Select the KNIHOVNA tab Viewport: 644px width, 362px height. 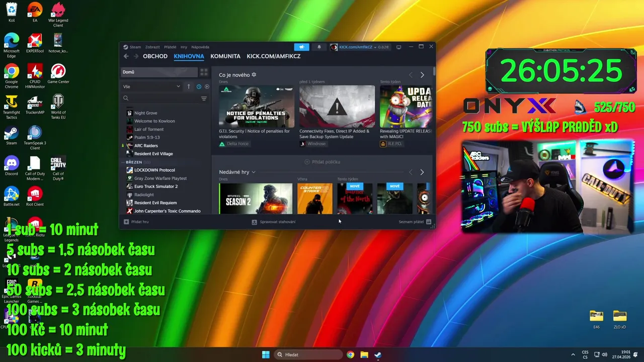(189, 56)
